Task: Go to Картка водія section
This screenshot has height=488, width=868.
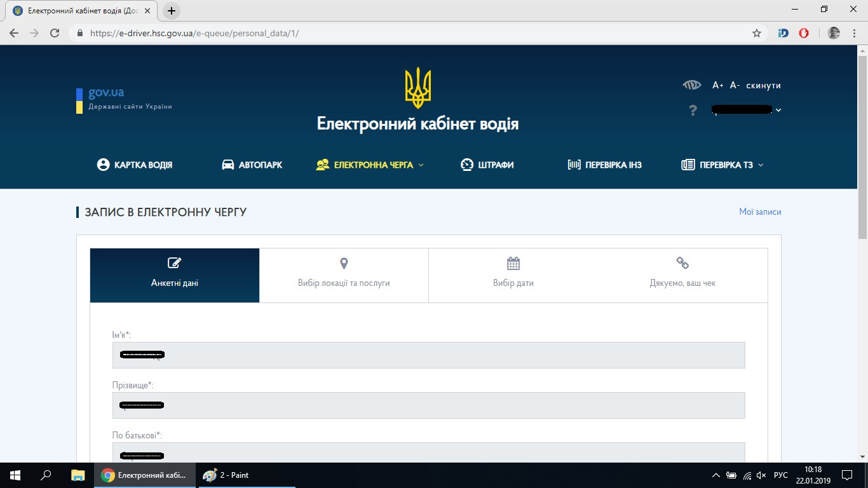Action: coord(135,165)
